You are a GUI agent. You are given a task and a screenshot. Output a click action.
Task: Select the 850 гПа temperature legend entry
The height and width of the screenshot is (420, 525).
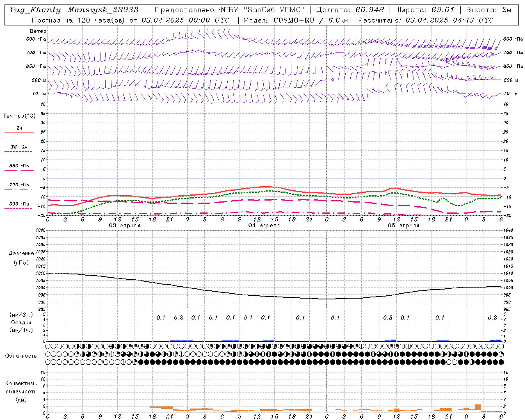pyautogui.click(x=19, y=166)
